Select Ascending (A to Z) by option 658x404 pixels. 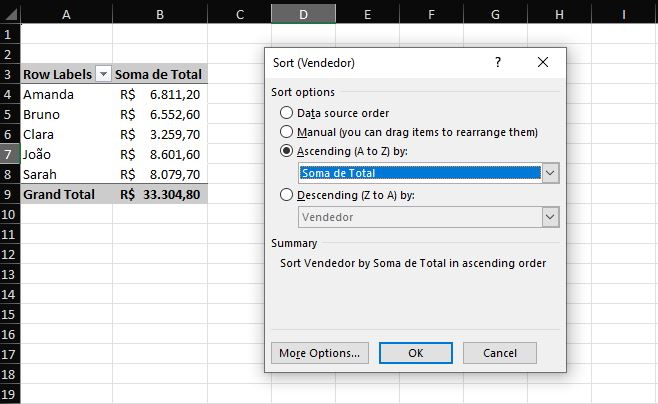click(288, 151)
